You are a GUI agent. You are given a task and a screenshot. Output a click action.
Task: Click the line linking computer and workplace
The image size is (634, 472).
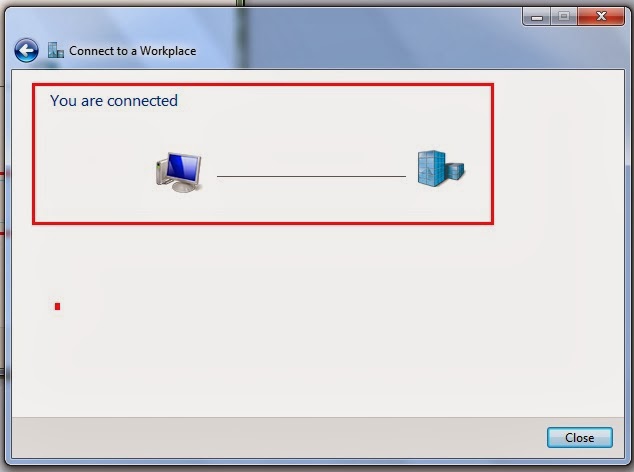click(x=311, y=176)
